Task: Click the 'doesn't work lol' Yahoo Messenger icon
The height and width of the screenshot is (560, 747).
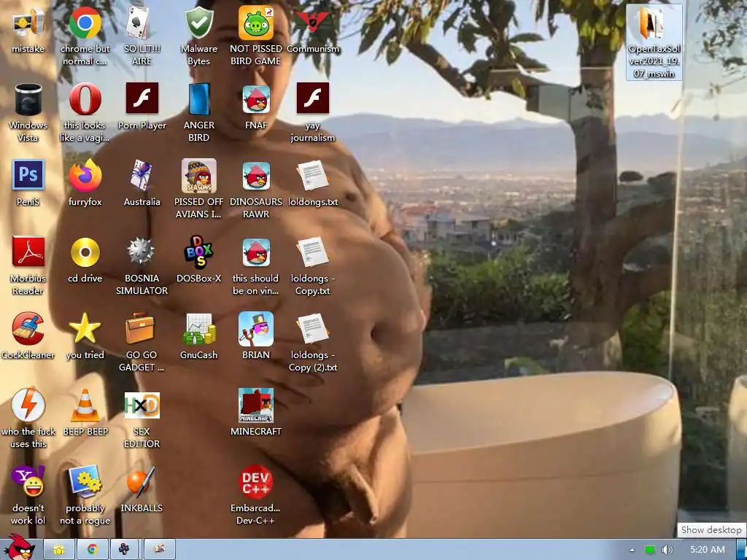Action: [28, 495]
